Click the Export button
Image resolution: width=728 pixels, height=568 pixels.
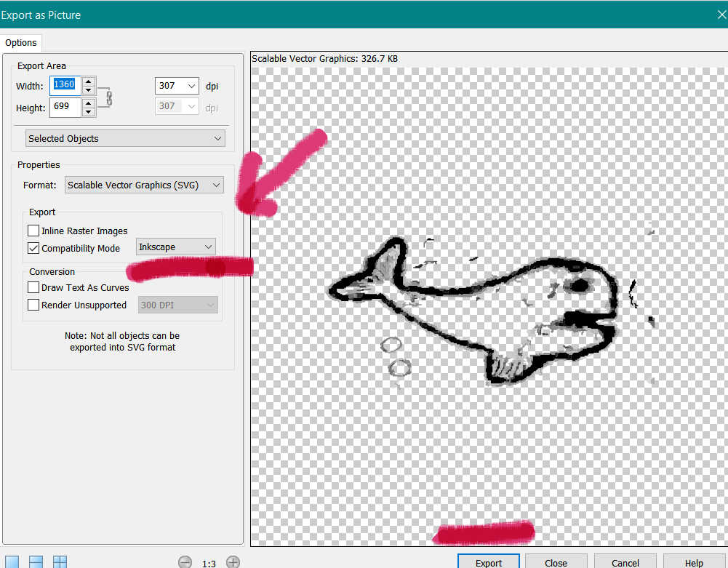click(x=488, y=562)
